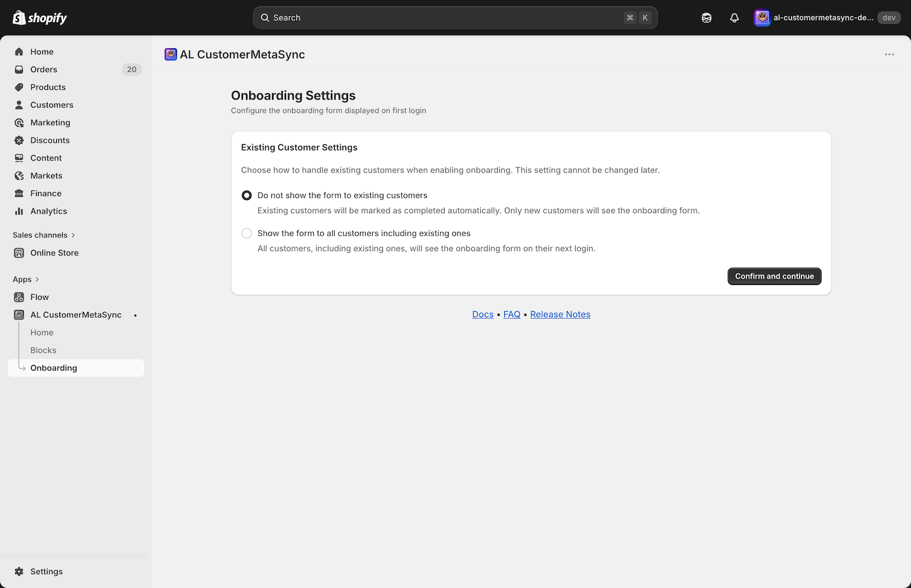
Task: Select 'Show the form to all customers' radio
Action: point(247,233)
